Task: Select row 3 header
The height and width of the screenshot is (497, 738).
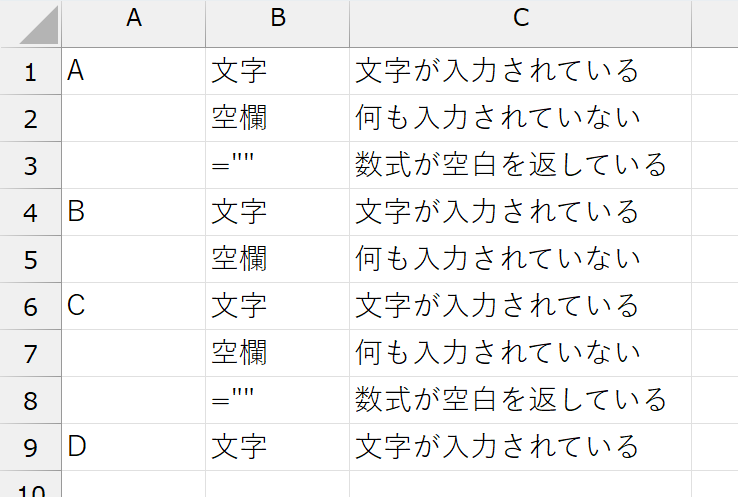Action: 30,166
